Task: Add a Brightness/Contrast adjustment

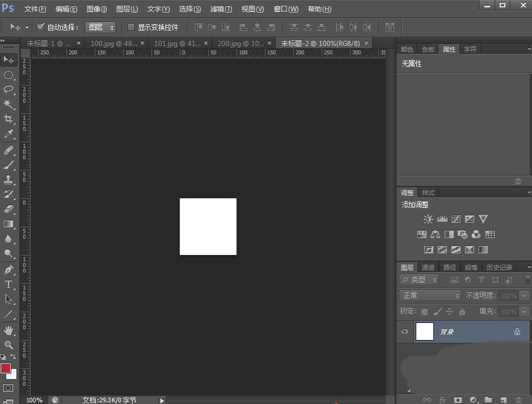Action: pos(428,219)
